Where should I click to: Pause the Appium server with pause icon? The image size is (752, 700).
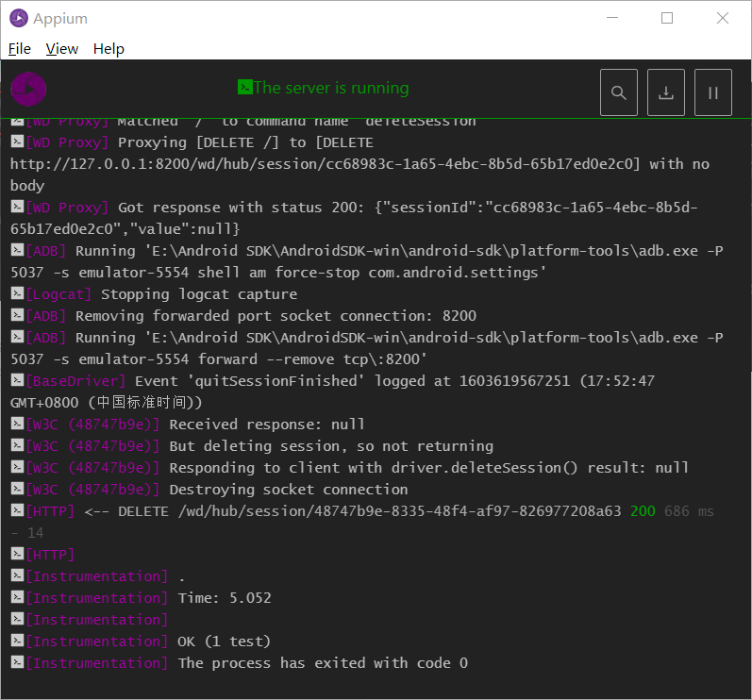point(712,92)
